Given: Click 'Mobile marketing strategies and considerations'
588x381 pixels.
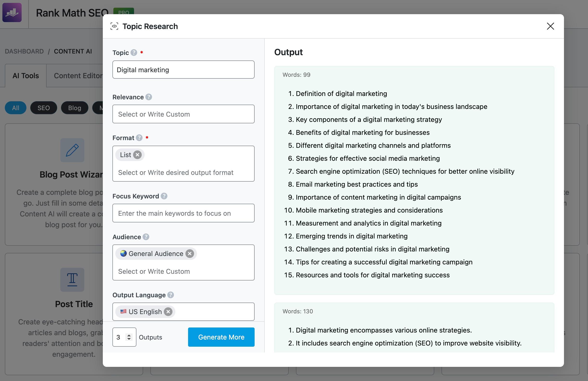Looking at the screenshot, I should tap(369, 210).
